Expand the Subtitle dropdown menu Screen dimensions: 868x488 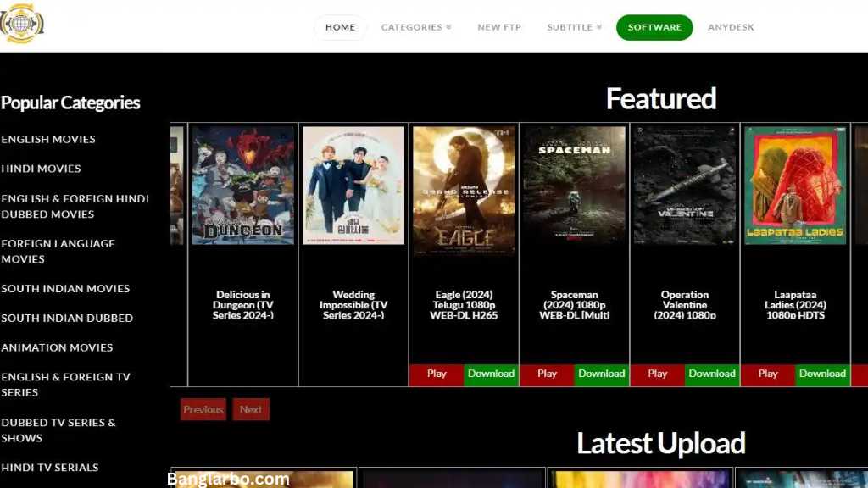pyautogui.click(x=574, y=27)
